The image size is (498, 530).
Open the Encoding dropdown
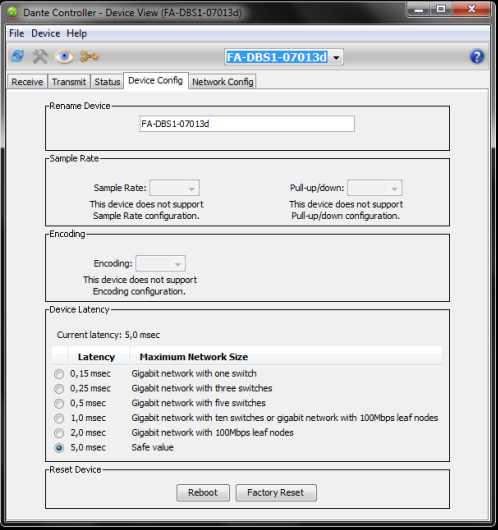(161, 264)
